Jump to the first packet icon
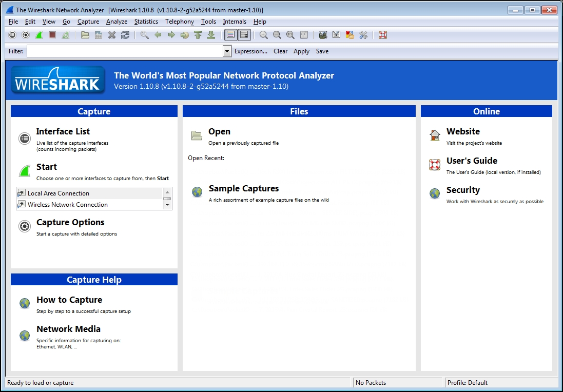Image resolution: width=563 pixels, height=392 pixels. (198, 35)
